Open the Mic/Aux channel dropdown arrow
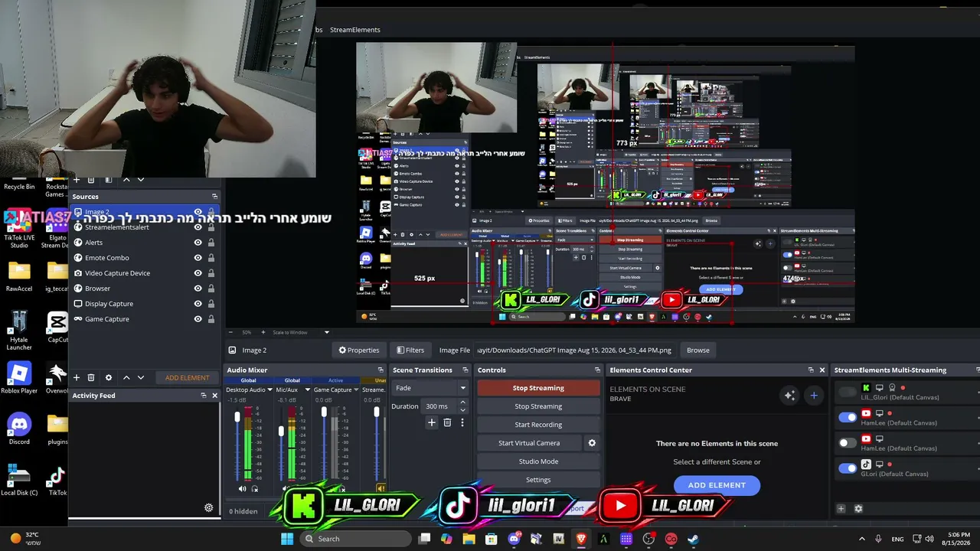Image resolution: width=980 pixels, height=551 pixels. click(306, 390)
